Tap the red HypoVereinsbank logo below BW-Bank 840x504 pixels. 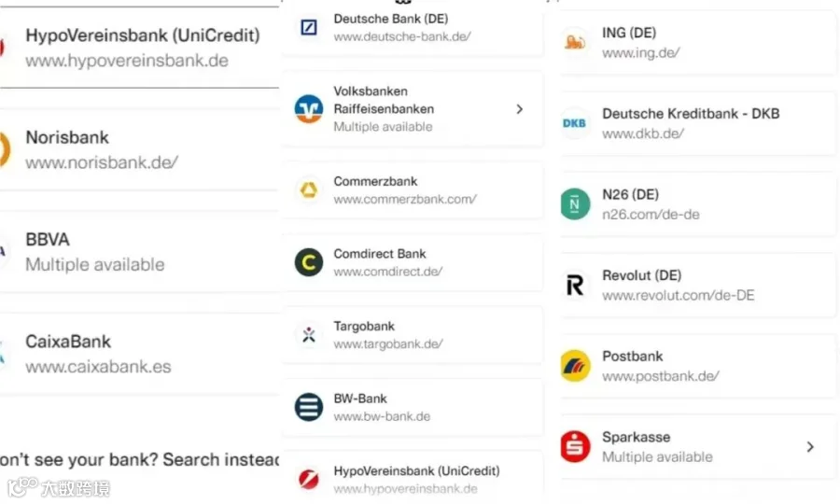tap(309, 479)
